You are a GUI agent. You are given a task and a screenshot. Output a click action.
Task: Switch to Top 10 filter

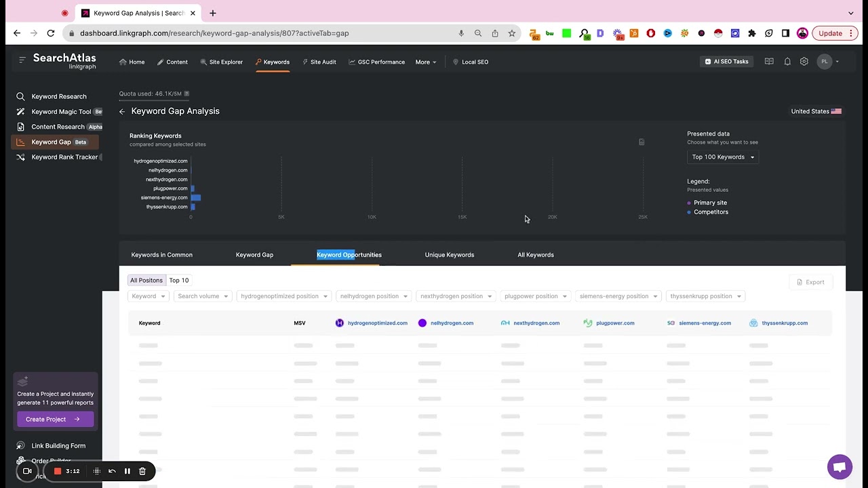179,281
